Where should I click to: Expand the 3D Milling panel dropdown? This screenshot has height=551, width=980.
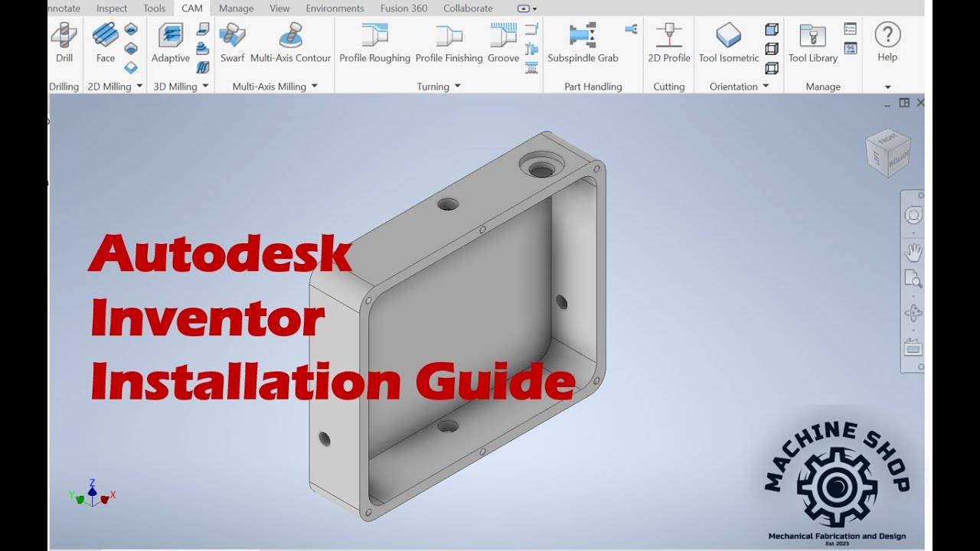(x=205, y=86)
